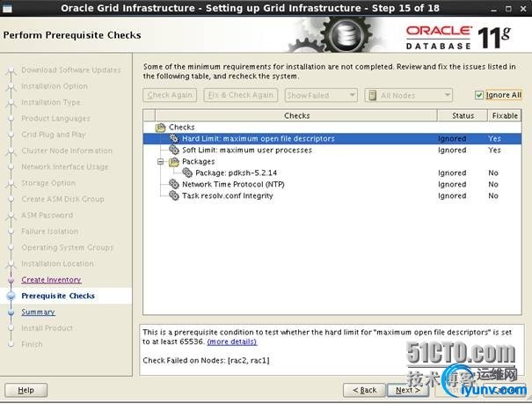The width and height of the screenshot is (532, 404).
Task: Jump to Summary step
Action: (38, 312)
